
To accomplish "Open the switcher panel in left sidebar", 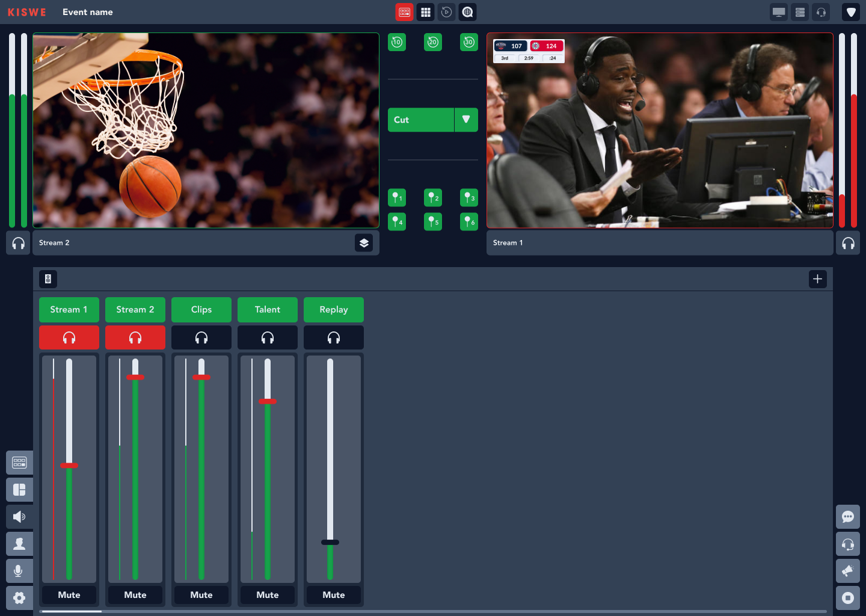I will [19, 463].
